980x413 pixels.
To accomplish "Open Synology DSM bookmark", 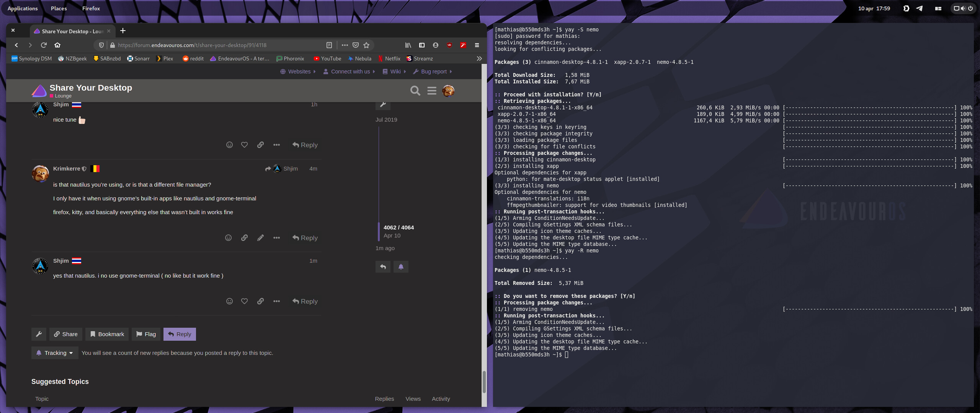I will (x=31, y=59).
